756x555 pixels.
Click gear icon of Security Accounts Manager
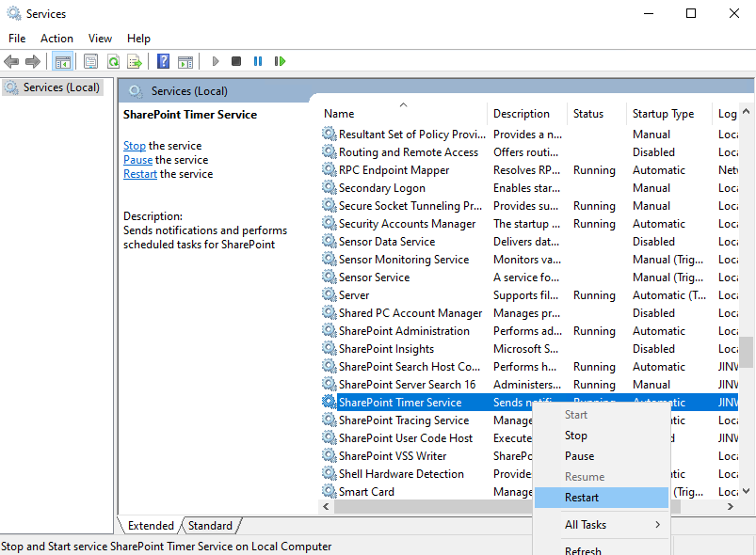tap(330, 223)
